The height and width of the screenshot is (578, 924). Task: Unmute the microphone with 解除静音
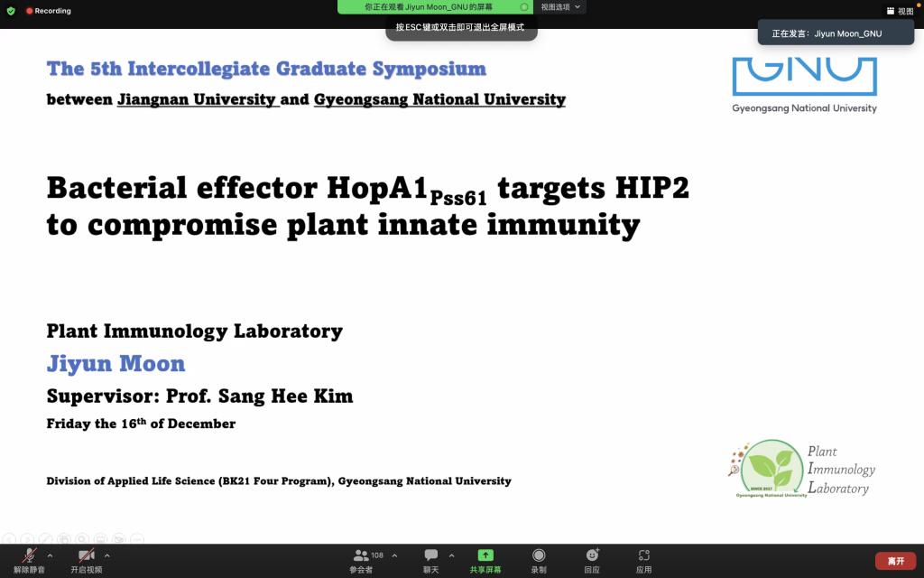click(x=29, y=560)
